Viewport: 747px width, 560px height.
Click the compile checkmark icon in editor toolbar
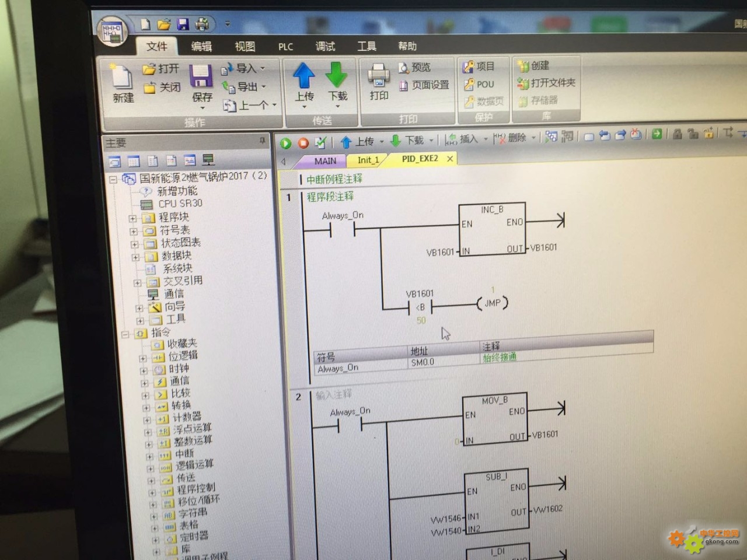pyautogui.click(x=320, y=142)
